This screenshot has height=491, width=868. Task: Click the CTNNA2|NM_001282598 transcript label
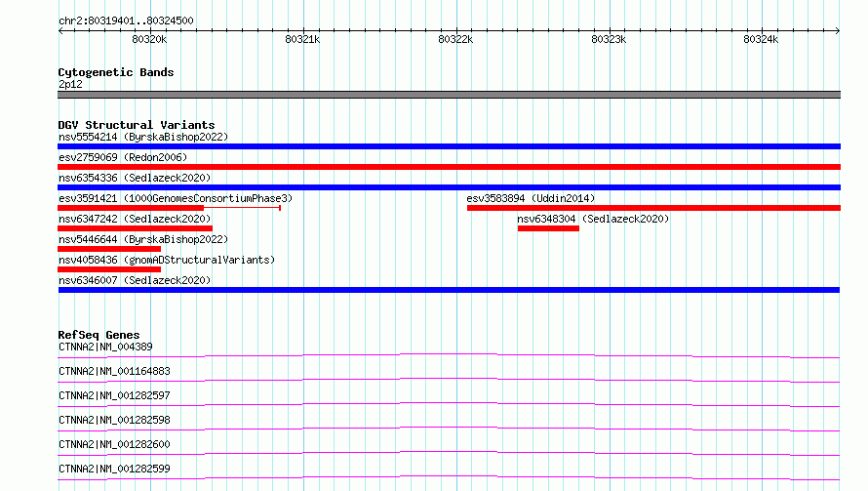[114, 420]
